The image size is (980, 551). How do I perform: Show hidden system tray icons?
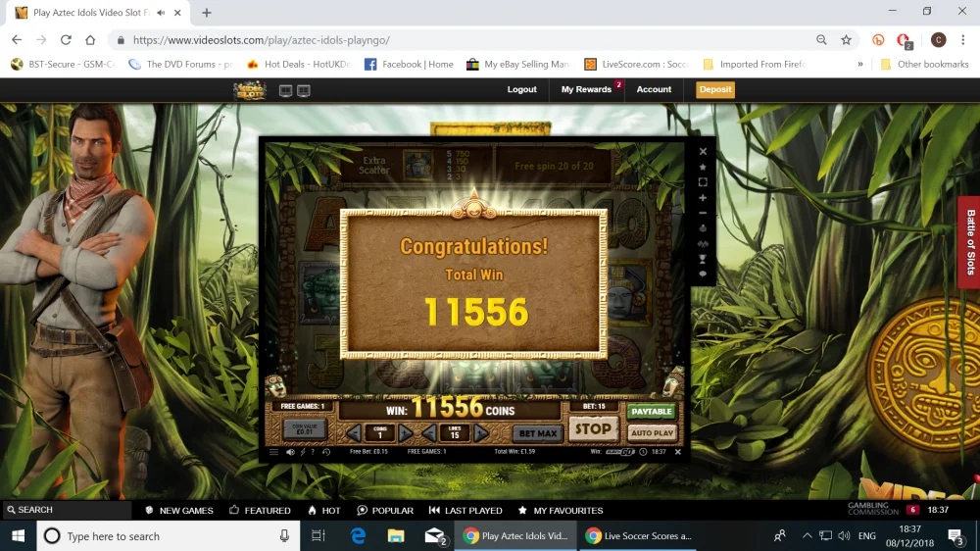click(x=807, y=536)
